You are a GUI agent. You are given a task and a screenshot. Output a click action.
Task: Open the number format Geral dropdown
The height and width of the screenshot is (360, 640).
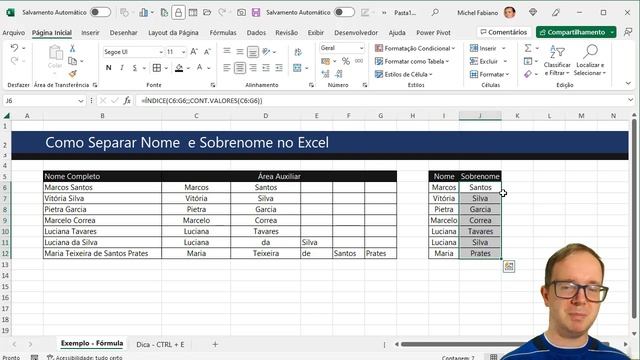pyautogui.click(x=362, y=48)
